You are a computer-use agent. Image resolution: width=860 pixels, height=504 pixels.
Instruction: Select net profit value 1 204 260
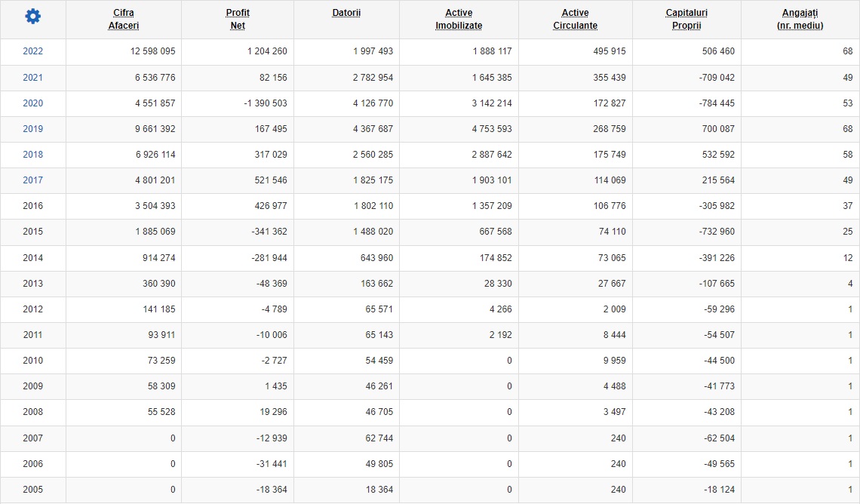click(267, 51)
